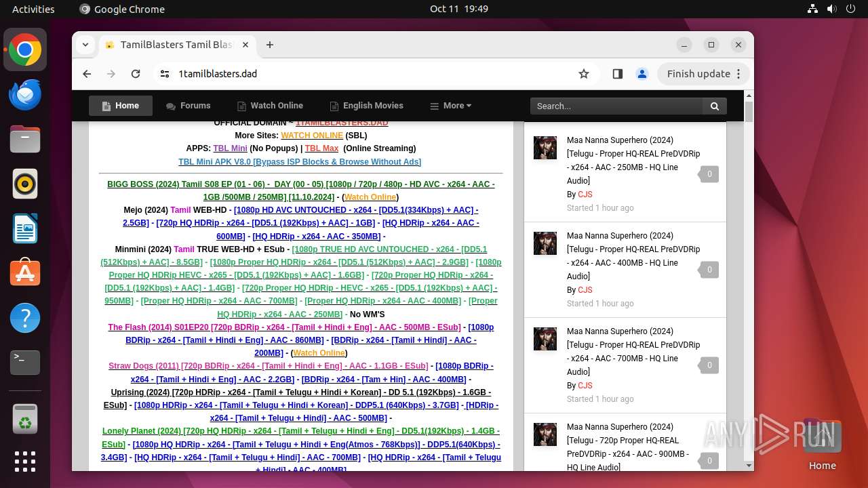The width and height of the screenshot is (868, 488).
Task: Open Lonely Planet (2024) 720p HQ HDRip link
Action: point(301,437)
